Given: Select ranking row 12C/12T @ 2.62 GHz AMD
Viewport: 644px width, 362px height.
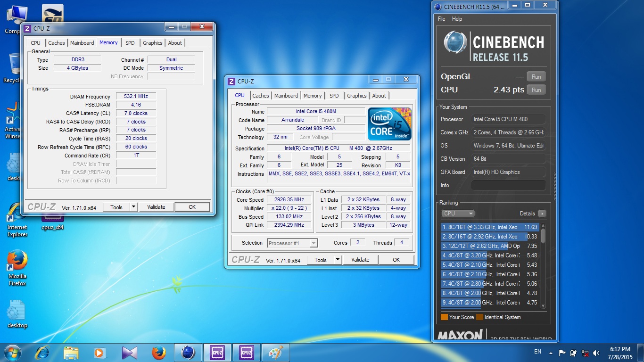Looking at the screenshot, I should point(490,246).
